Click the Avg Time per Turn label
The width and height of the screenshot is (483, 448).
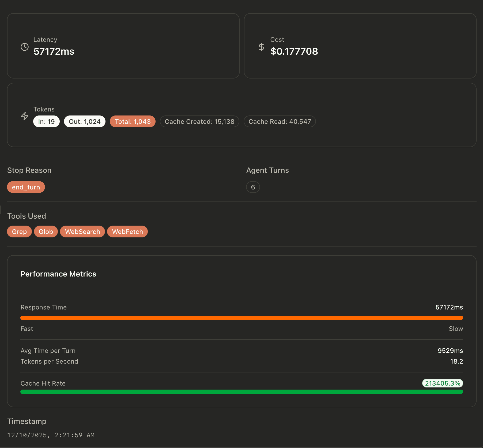click(x=48, y=351)
